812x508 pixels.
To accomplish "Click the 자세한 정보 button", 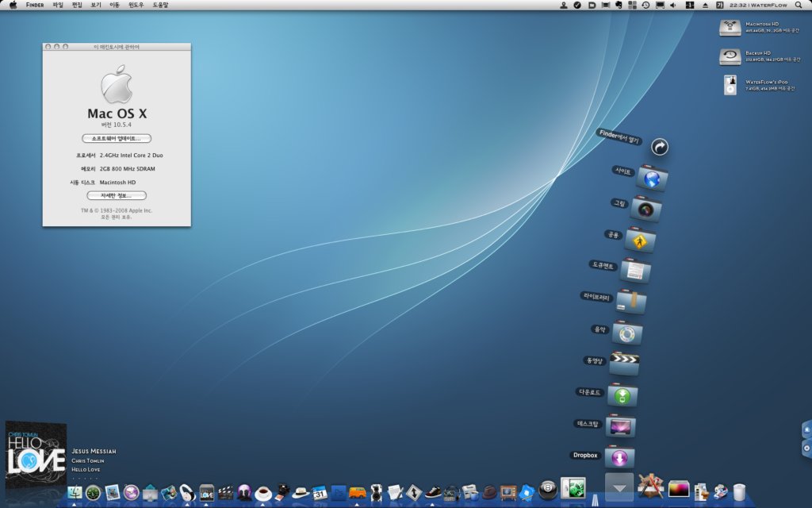I will coord(117,195).
